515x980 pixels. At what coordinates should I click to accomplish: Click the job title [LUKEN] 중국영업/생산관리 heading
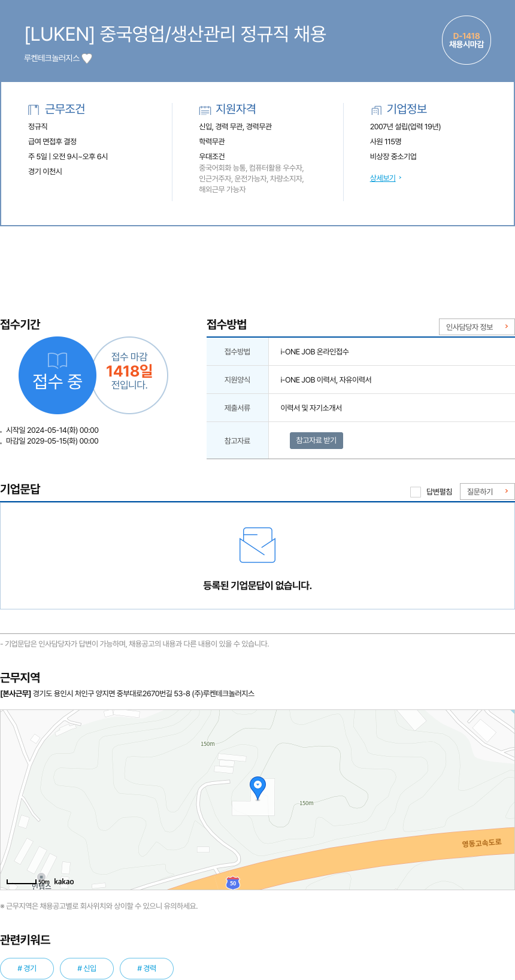pos(175,34)
